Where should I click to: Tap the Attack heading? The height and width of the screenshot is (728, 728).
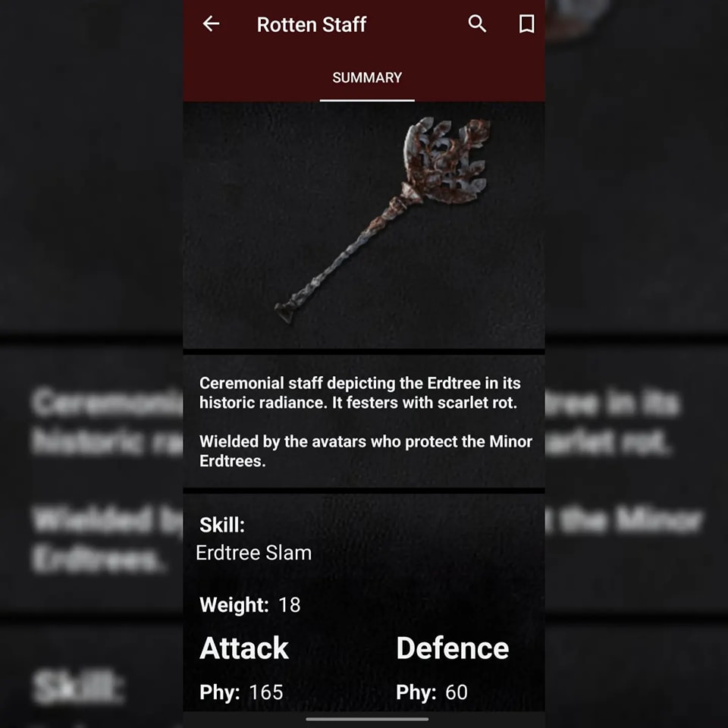click(244, 648)
